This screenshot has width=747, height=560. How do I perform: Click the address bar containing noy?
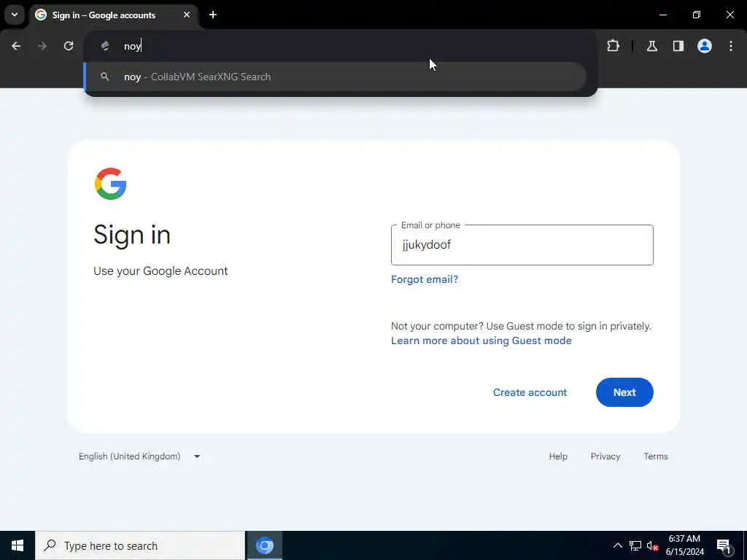click(x=341, y=46)
